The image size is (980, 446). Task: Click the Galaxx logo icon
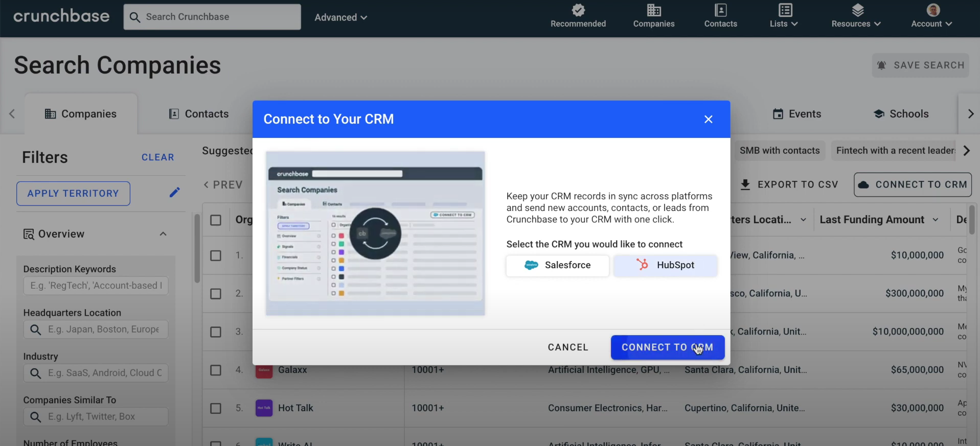click(x=264, y=371)
